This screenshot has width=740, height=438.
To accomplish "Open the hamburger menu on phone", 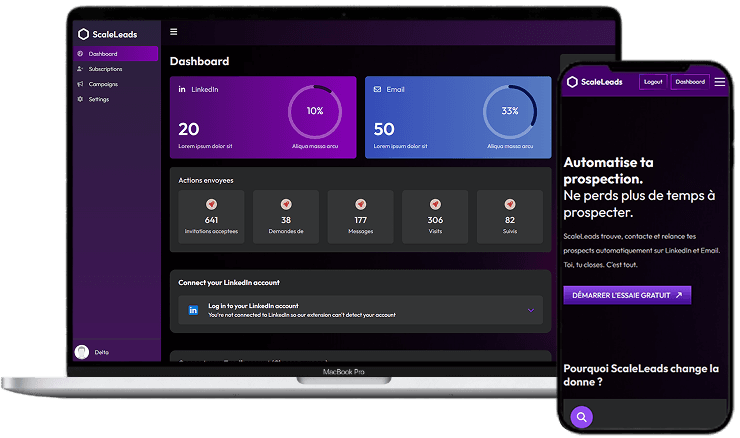I will [x=720, y=82].
